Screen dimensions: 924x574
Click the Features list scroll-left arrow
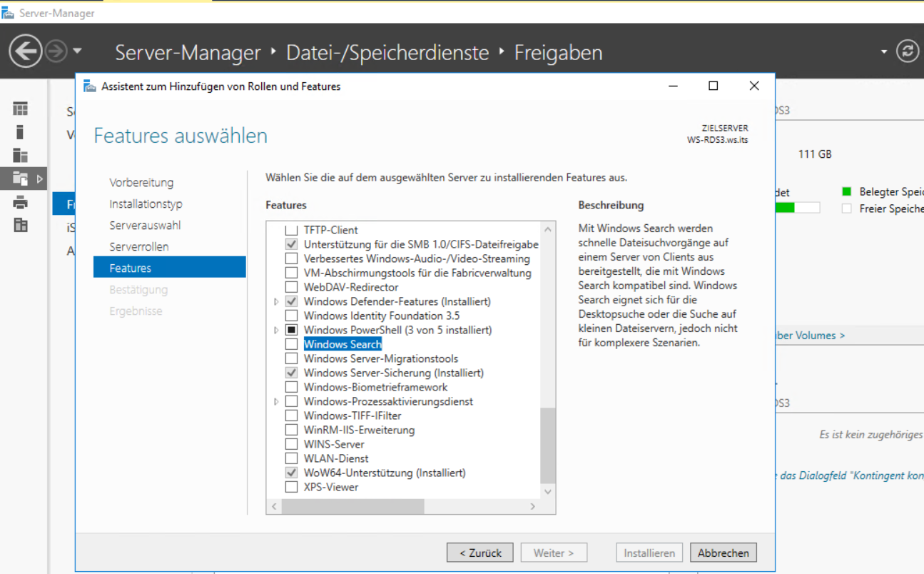(274, 506)
